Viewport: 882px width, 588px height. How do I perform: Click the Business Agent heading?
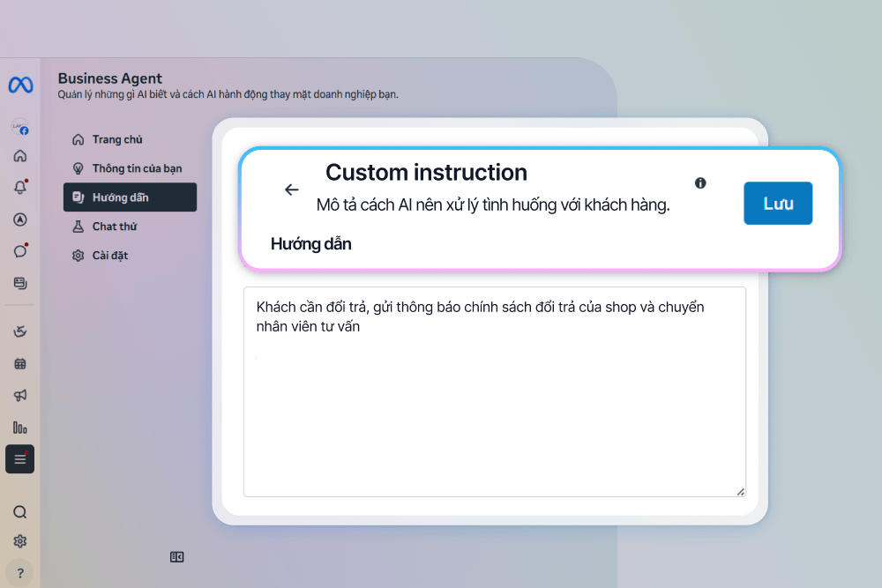(x=110, y=78)
